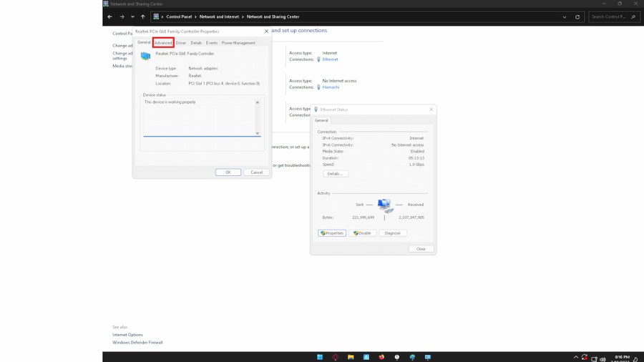Click the Details button in Ethernet Status
The width and height of the screenshot is (644, 362).
334,174
